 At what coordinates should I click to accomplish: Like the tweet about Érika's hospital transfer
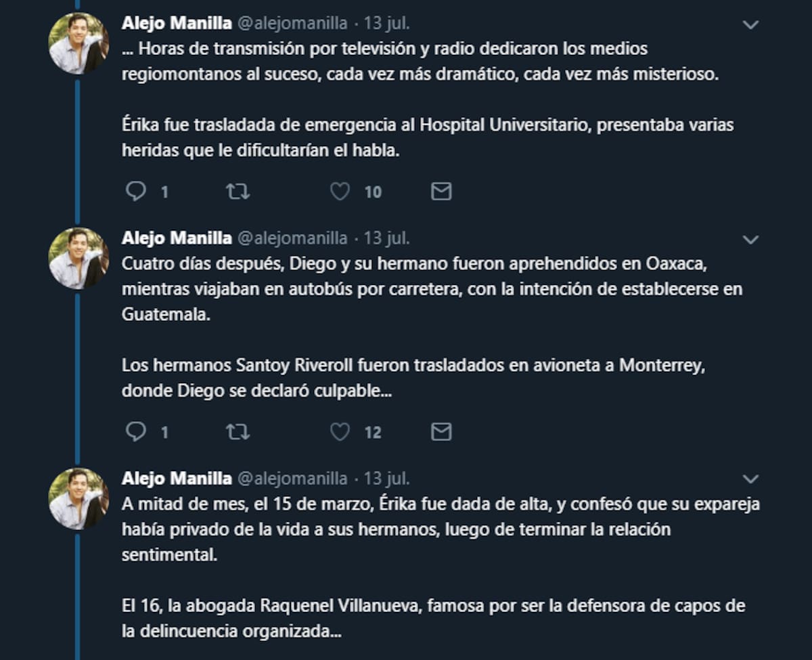coord(340,192)
